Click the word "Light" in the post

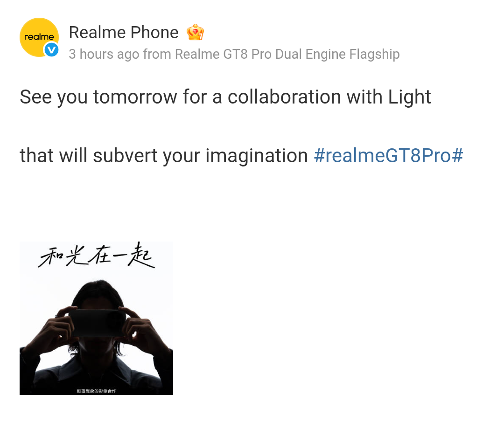(x=409, y=97)
